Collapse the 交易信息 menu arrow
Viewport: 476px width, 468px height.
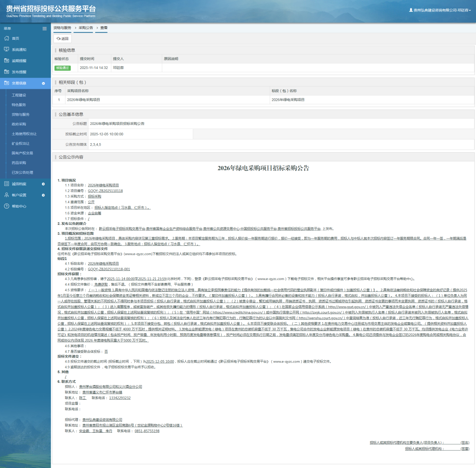pos(43,83)
